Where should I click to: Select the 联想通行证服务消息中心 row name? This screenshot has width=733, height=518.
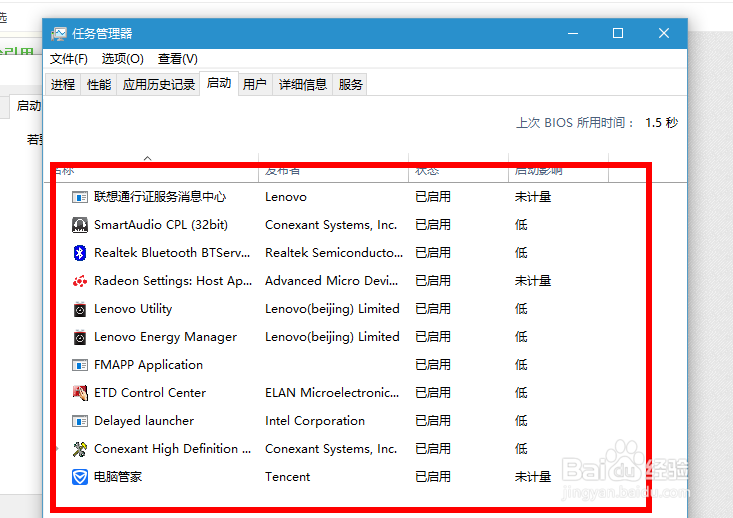tap(160, 197)
